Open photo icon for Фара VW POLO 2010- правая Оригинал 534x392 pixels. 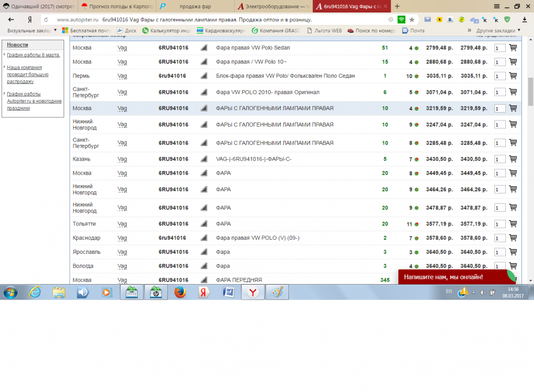click(x=204, y=92)
